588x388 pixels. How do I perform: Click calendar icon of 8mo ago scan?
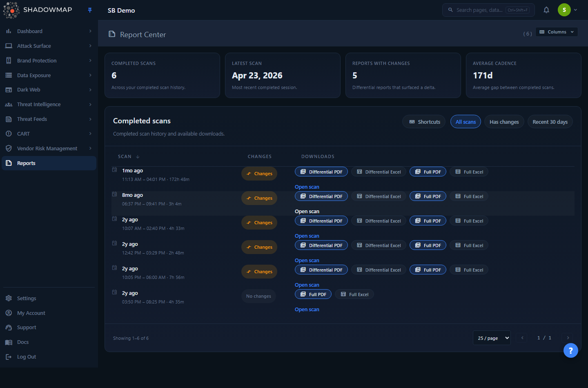[x=115, y=194]
